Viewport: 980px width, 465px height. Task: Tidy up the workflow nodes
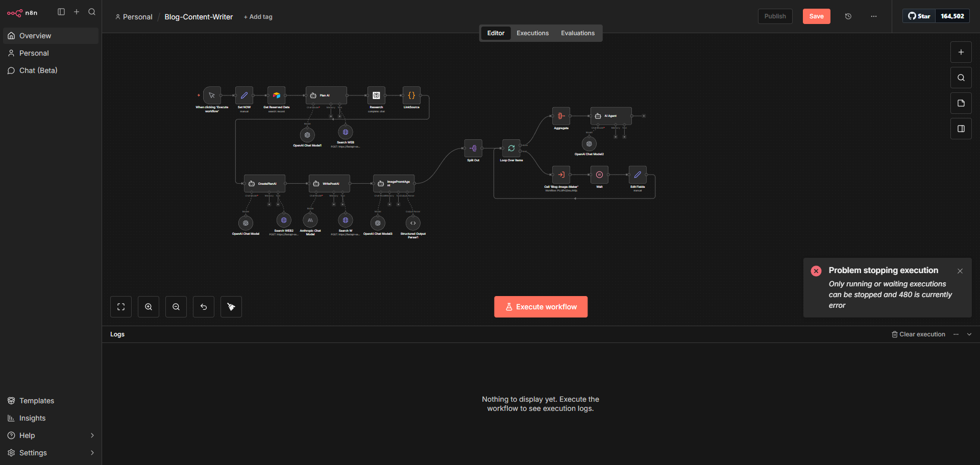point(231,307)
